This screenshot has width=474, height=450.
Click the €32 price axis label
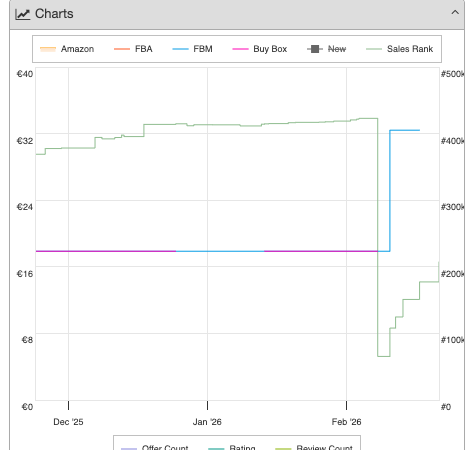pos(25,141)
